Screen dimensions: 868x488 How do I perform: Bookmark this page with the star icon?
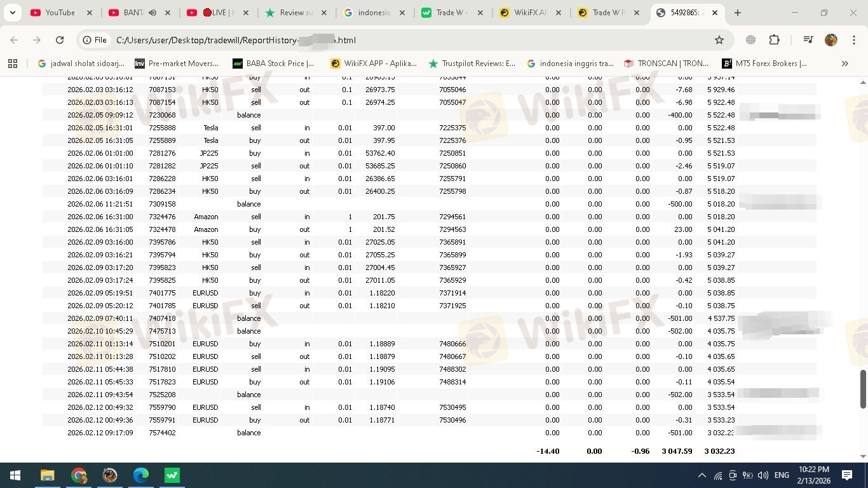pyautogui.click(x=719, y=40)
